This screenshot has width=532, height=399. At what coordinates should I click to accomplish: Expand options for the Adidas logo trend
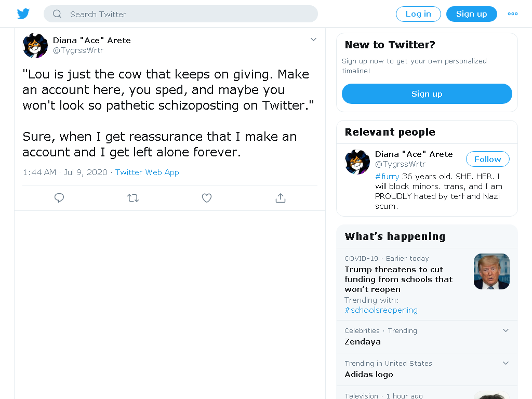pyautogui.click(x=506, y=363)
